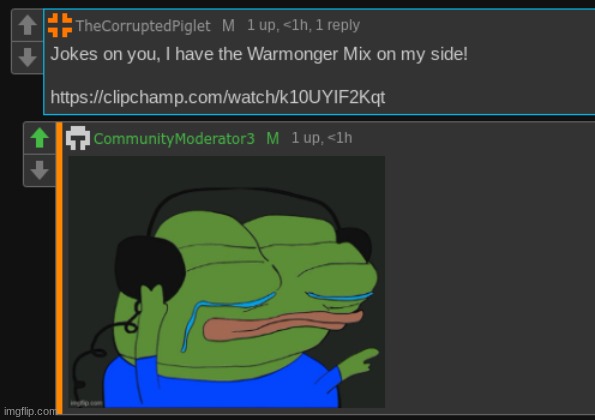Click the green M badge beside CommunityModerator3
595x420 pixels.
272,138
